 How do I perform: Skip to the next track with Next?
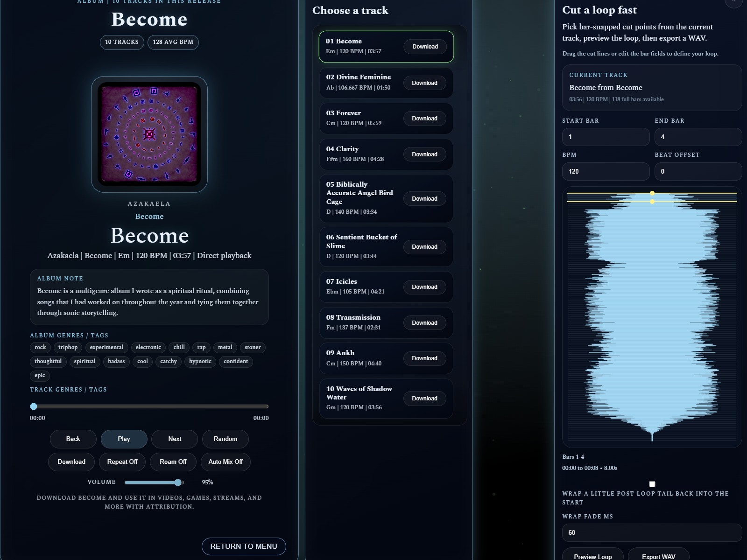tap(174, 439)
